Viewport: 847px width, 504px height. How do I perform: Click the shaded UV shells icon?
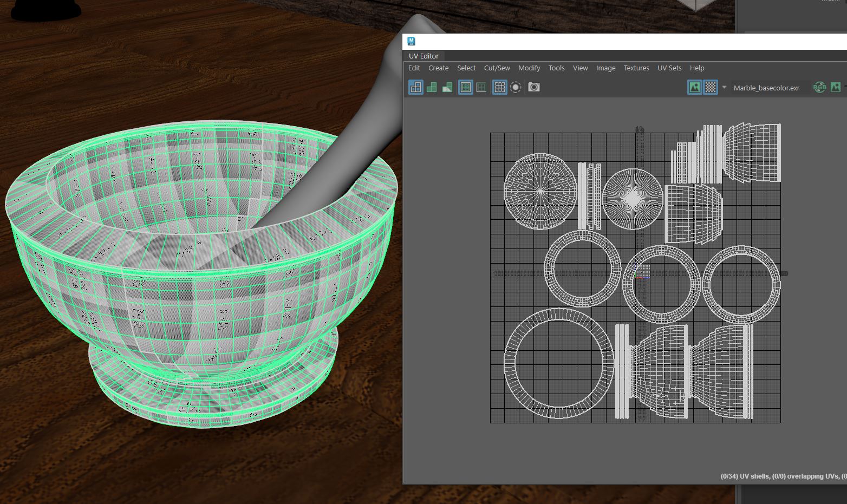[432, 87]
